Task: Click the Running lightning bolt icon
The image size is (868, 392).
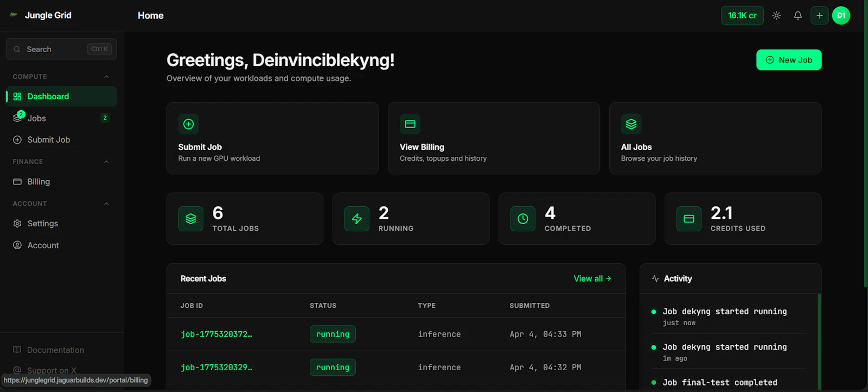Action: pyautogui.click(x=357, y=219)
